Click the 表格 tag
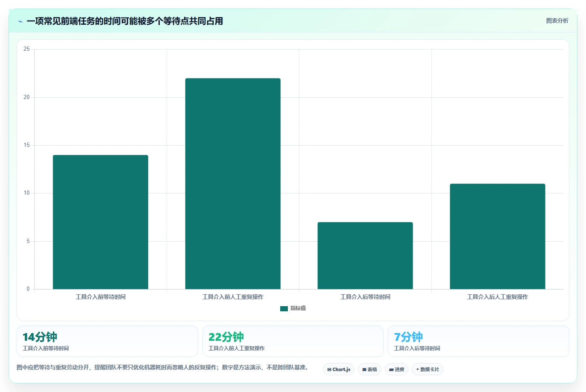Image resolution: width=586 pixels, height=392 pixels. pyautogui.click(x=369, y=369)
